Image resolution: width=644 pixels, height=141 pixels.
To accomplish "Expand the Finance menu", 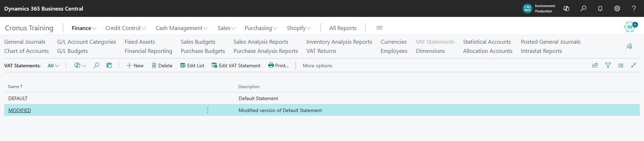I will tap(84, 28).
